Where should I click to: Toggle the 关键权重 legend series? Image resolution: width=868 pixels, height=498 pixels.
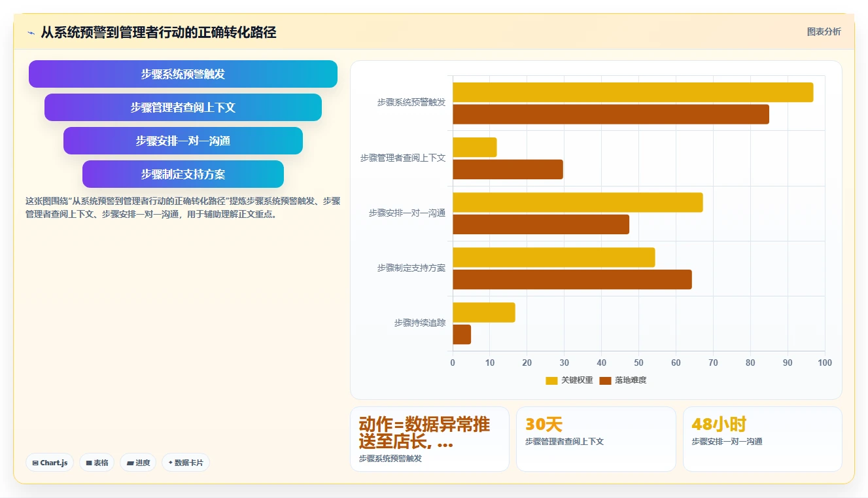point(569,380)
